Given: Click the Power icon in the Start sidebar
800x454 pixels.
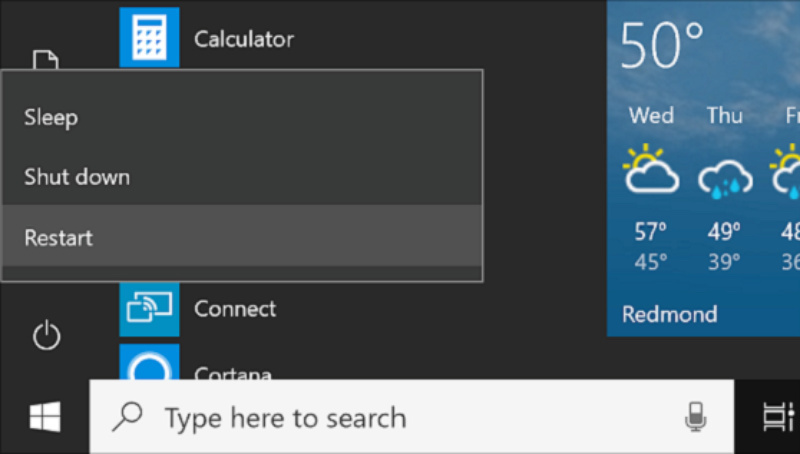Looking at the screenshot, I should 47,336.
